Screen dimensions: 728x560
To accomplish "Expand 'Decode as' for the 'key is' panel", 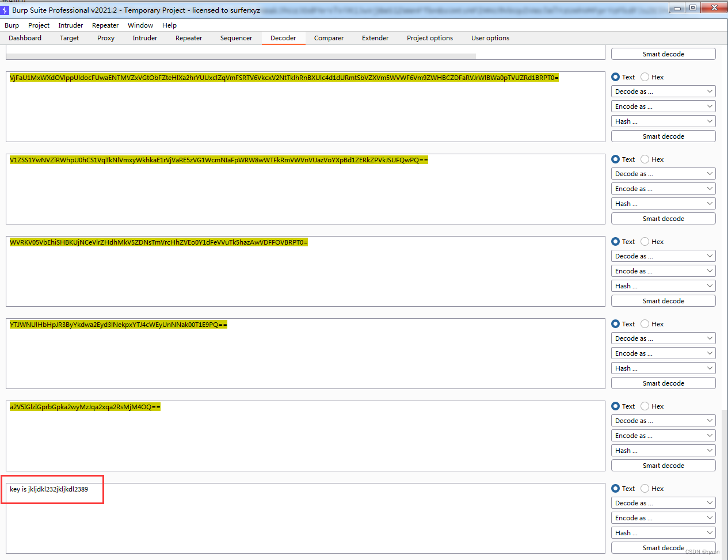I will pos(664,503).
